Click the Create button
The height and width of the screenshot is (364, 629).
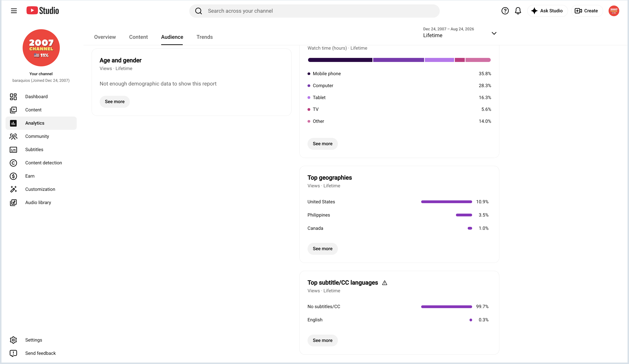[x=587, y=11]
